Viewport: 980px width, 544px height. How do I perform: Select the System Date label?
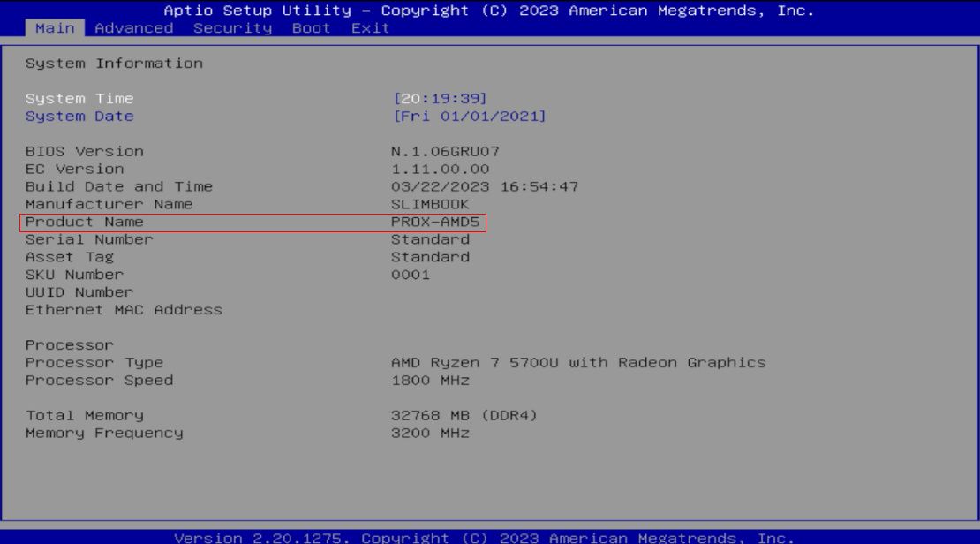(x=79, y=117)
